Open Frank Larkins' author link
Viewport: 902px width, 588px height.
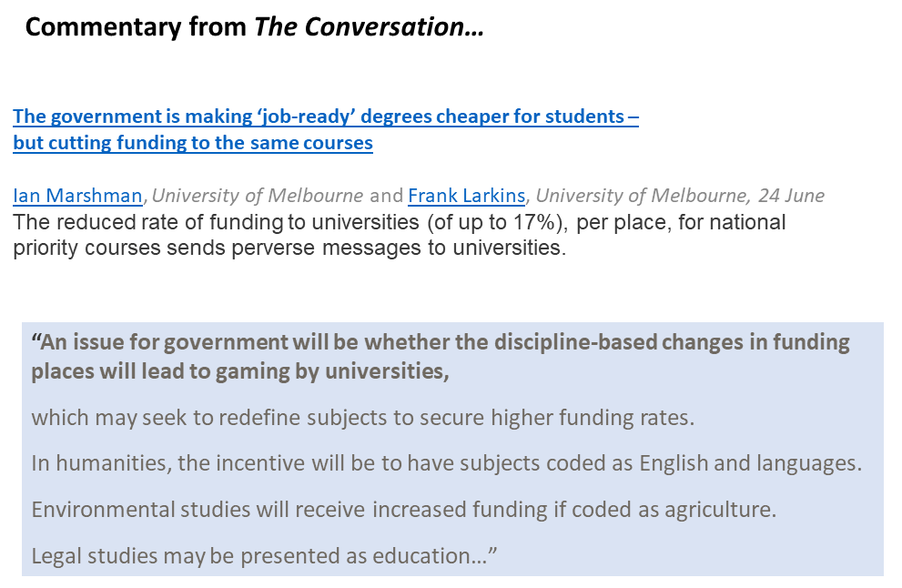[467, 196]
